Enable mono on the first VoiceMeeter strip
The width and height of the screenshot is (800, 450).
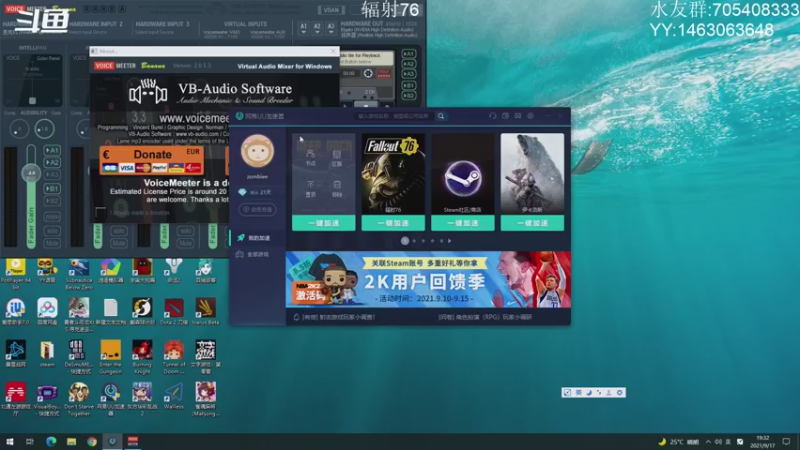pos(52,217)
